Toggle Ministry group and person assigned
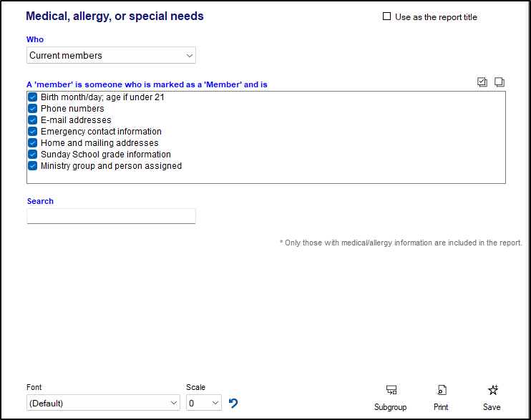Image resolution: width=531 pixels, height=420 pixels. pos(32,166)
